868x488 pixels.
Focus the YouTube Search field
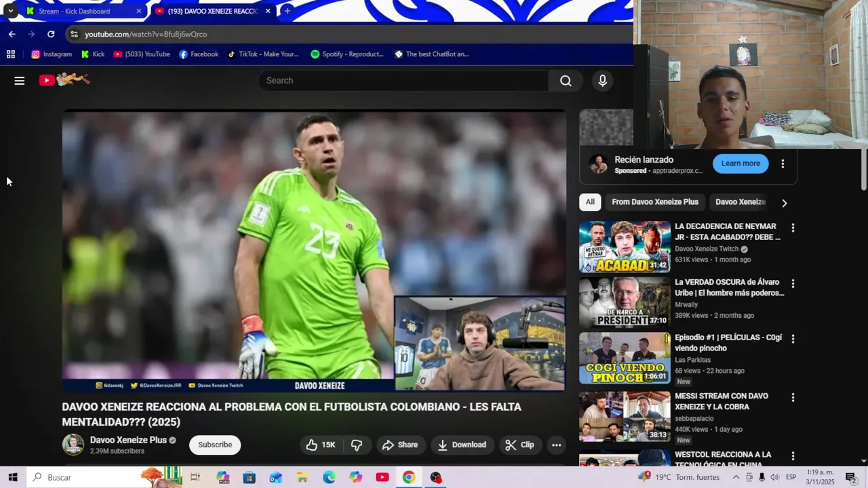point(403,81)
